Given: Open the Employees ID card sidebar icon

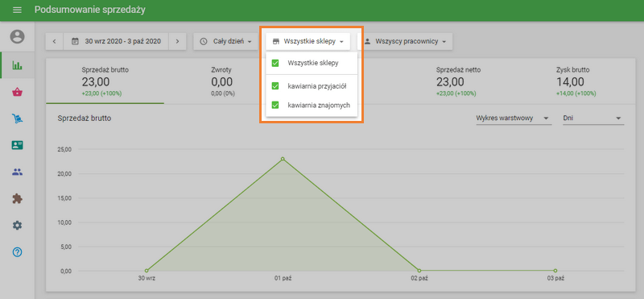Looking at the screenshot, I should (17, 145).
